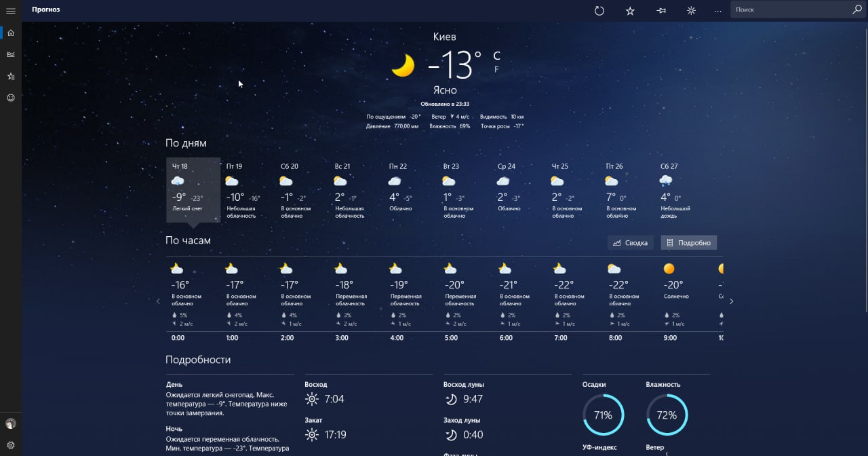Click the 1:00 hourly forecast column
The width and height of the screenshot is (868, 456).
coord(248,301)
